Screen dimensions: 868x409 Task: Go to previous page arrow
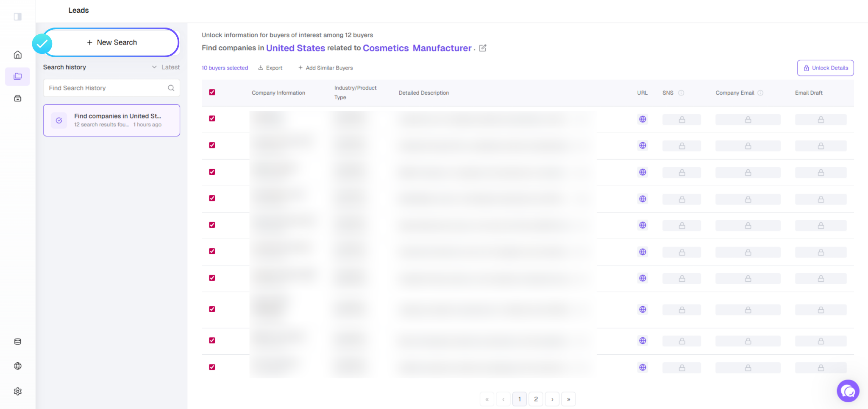click(503, 399)
